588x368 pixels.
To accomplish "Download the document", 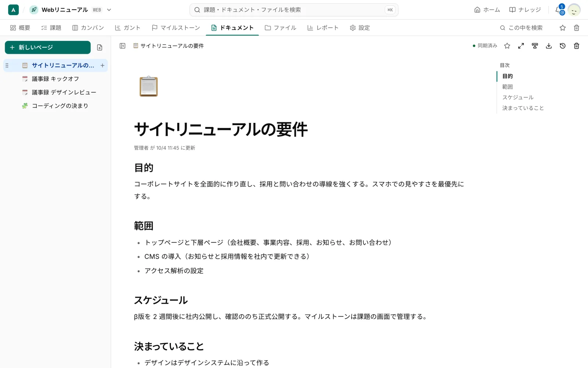I will (549, 46).
